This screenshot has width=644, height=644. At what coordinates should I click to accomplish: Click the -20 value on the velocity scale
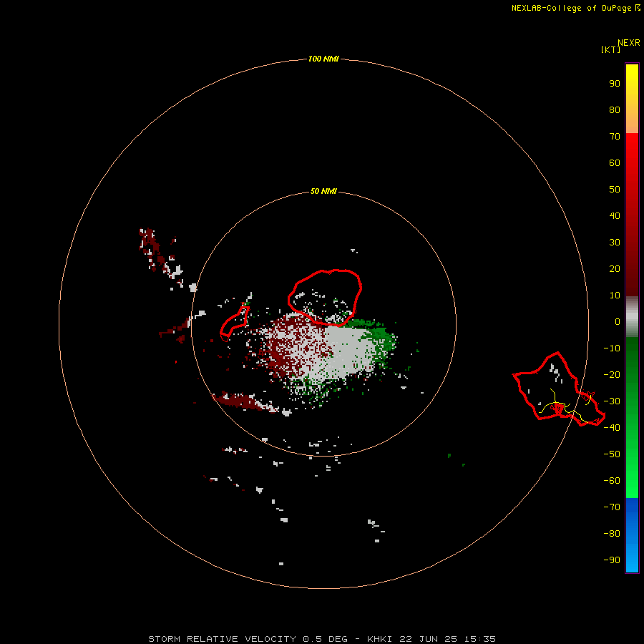pyautogui.click(x=612, y=374)
